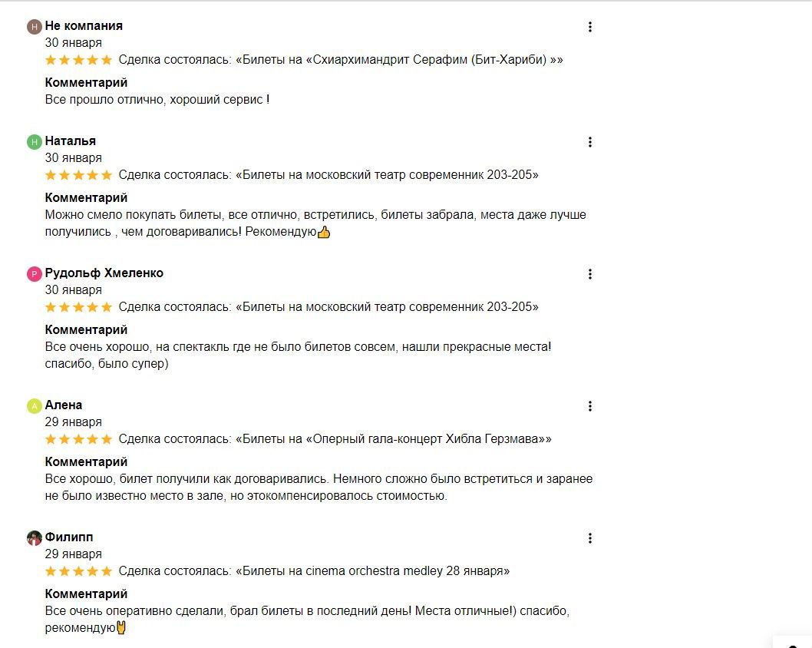812x648 pixels.
Task: Open the Хибла Герзмава gala concert deal title
Action: (394, 438)
